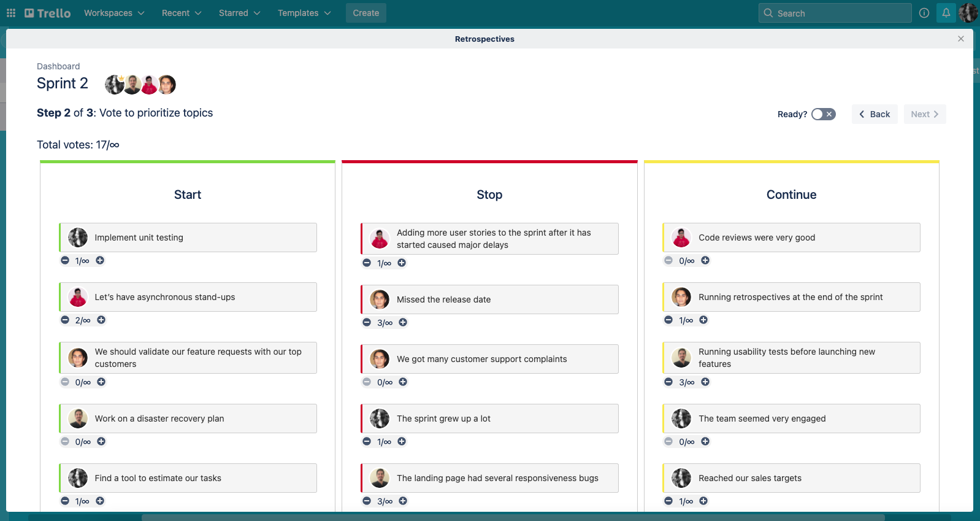Open the notifications bell icon
Viewport: 980px width, 521px height.
pyautogui.click(x=946, y=13)
